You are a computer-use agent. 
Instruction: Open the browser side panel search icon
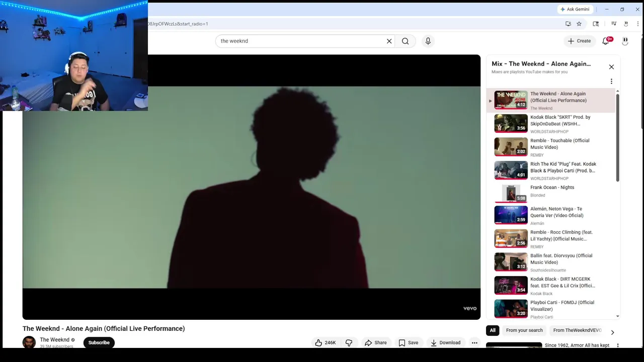(596, 24)
